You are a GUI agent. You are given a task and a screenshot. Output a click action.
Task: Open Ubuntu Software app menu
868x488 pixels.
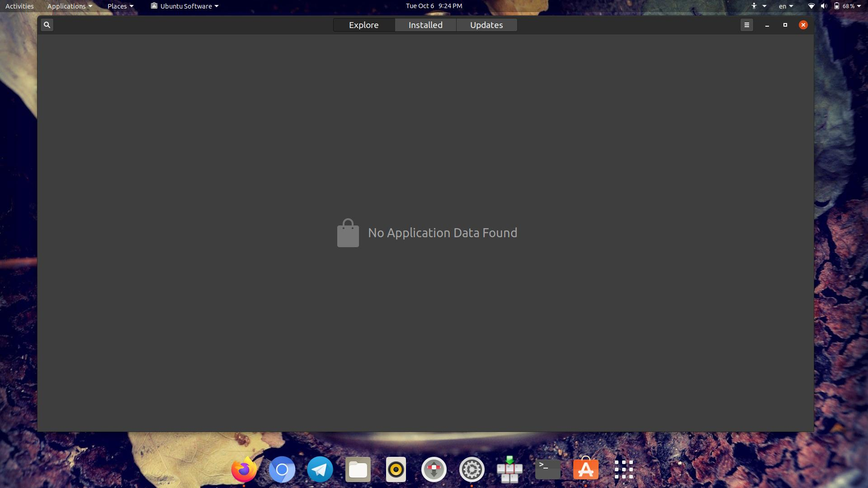click(185, 6)
